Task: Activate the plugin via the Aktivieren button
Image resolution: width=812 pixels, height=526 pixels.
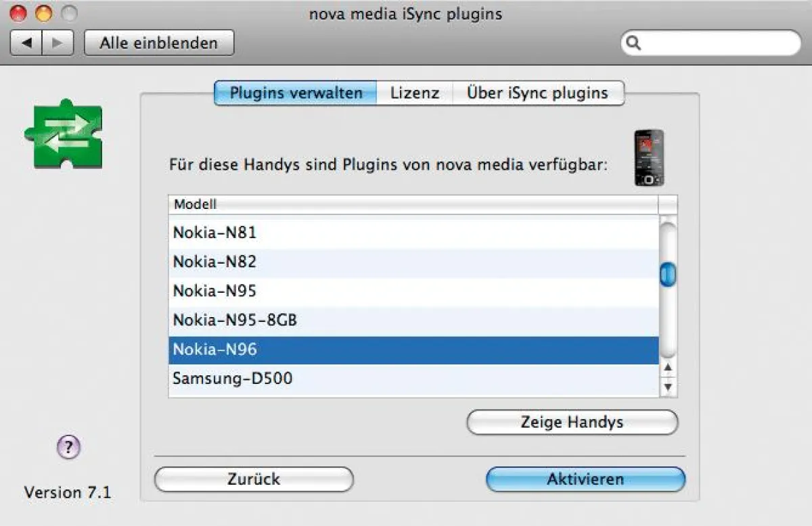Action: click(585, 479)
